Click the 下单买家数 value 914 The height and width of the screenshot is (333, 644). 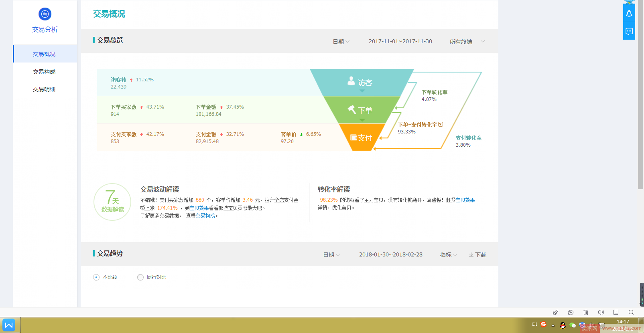(x=115, y=114)
